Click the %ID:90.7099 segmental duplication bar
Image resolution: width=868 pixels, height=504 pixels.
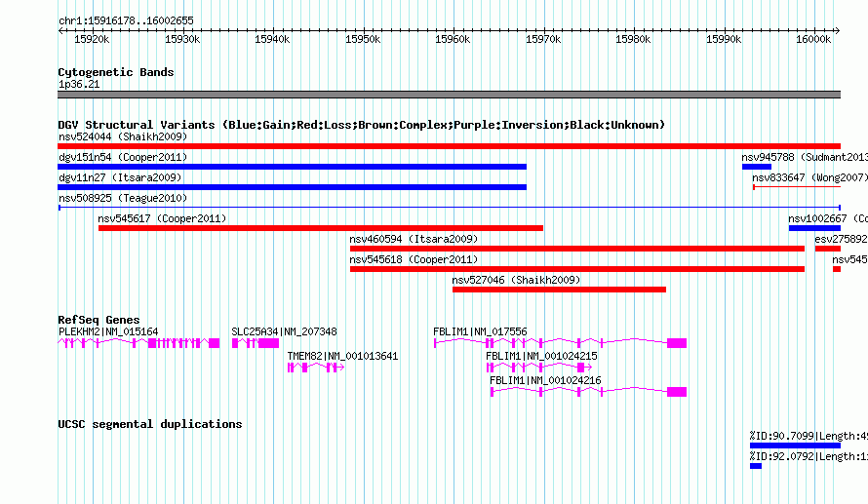[x=796, y=446]
